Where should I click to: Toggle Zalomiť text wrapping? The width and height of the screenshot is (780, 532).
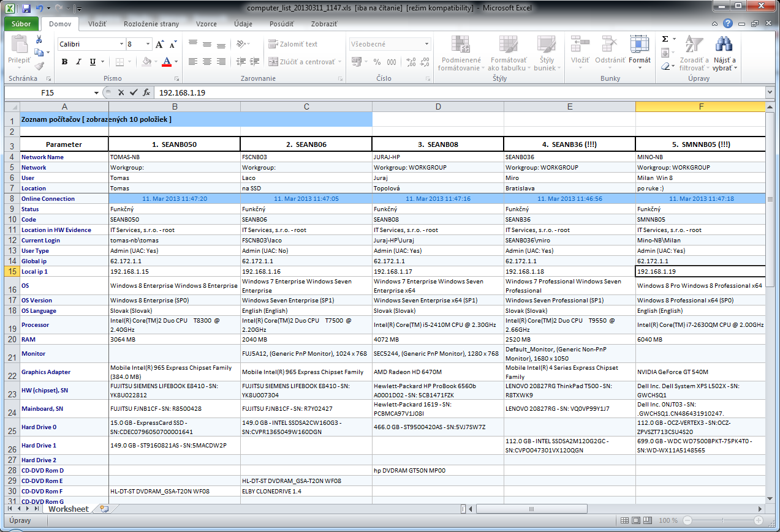point(293,44)
